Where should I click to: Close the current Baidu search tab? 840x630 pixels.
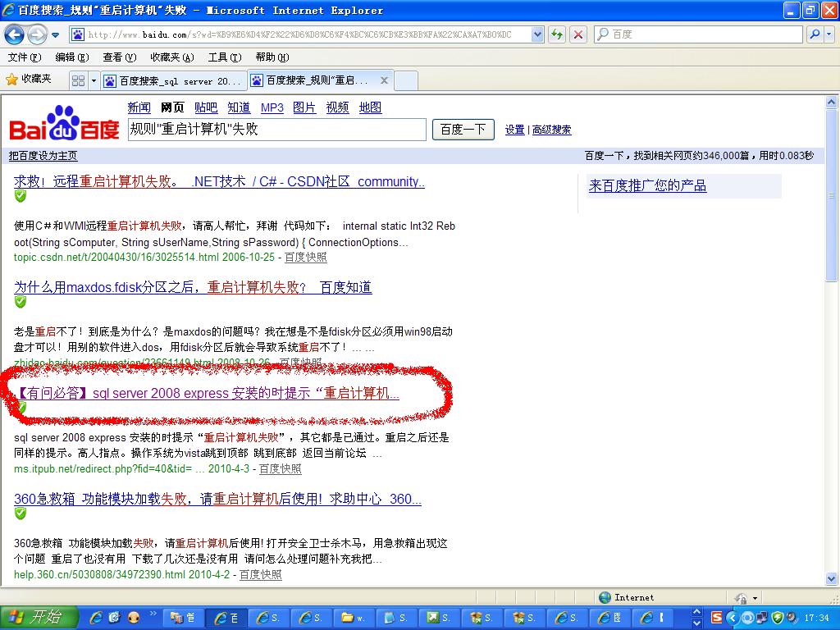[385, 80]
